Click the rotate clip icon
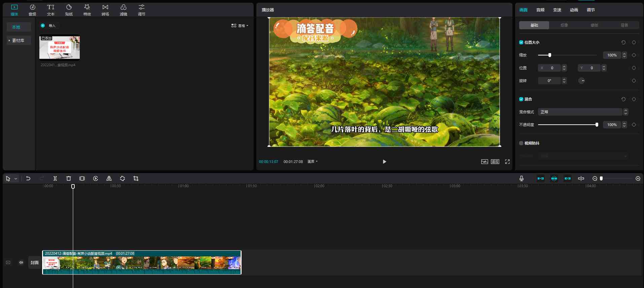Image resolution: width=644 pixels, height=288 pixels. [122, 178]
